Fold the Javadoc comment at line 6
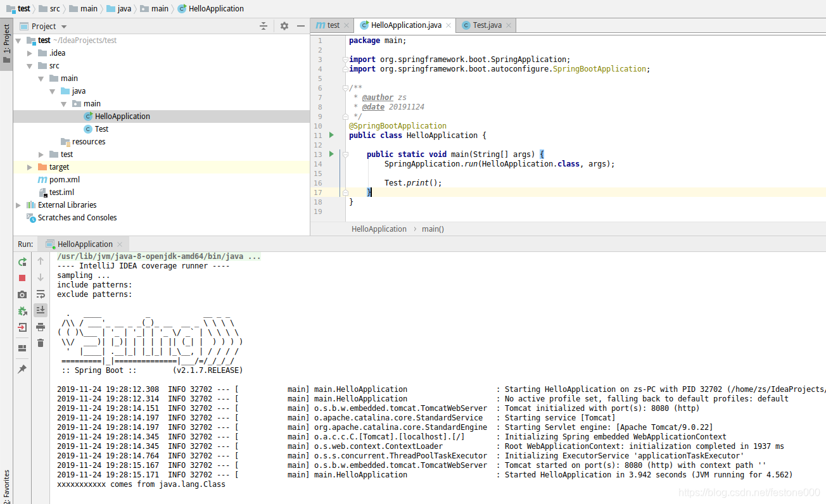 pyautogui.click(x=345, y=88)
